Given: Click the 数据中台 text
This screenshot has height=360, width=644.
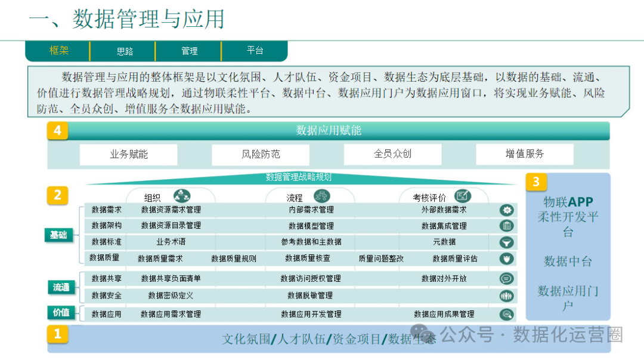Looking at the screenshot, I should click(x=568, y=261).
